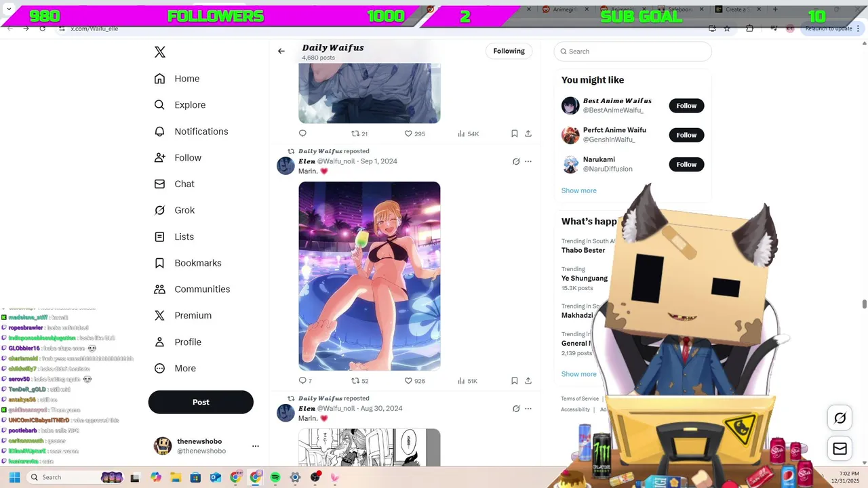868x488 pixels.
Task: Open account options for thenewshobo
Action: [256, 446]
